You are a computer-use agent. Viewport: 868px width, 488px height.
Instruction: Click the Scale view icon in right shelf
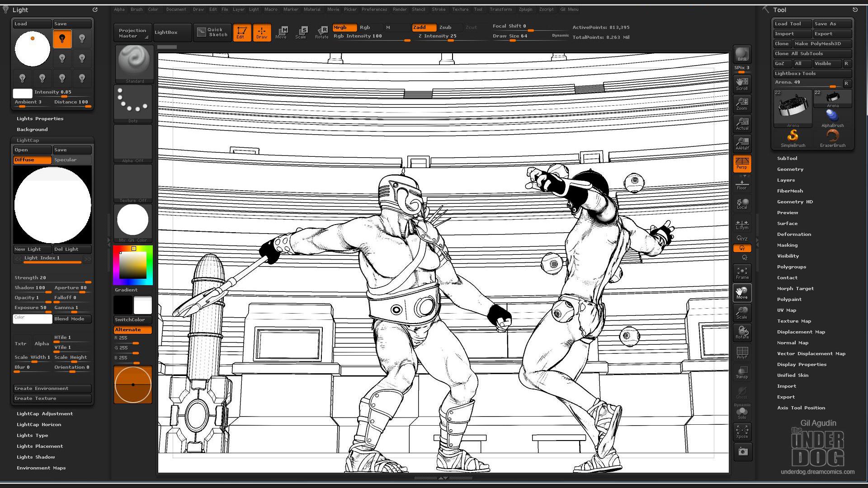click(x=742, y=313)
